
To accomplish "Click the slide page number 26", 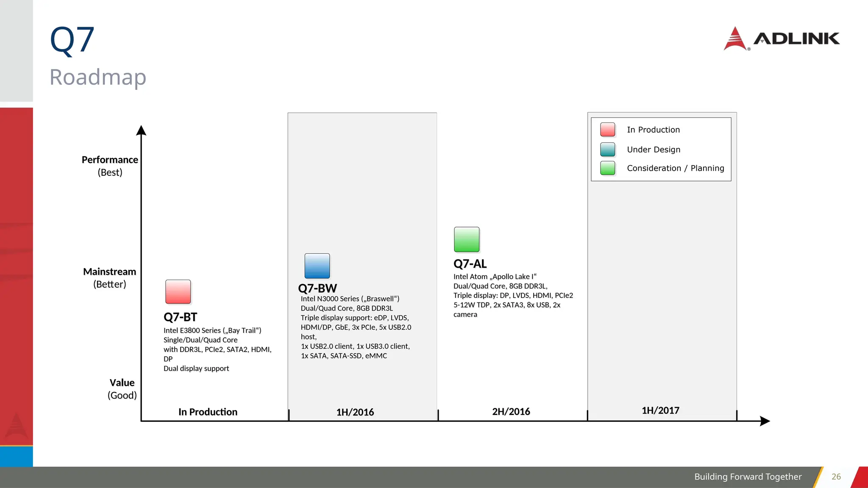I will coord(836,477).
